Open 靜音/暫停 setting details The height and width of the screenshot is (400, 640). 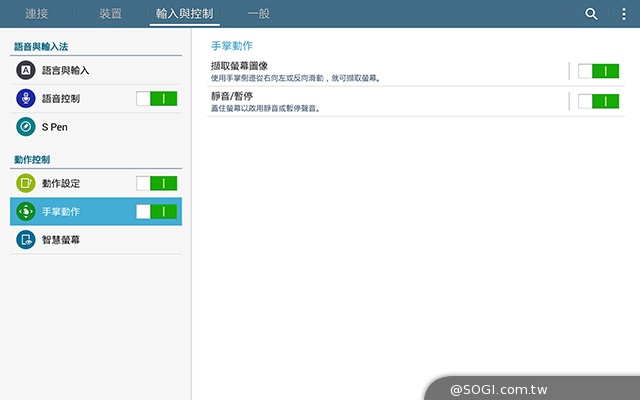tap(380, 101)
